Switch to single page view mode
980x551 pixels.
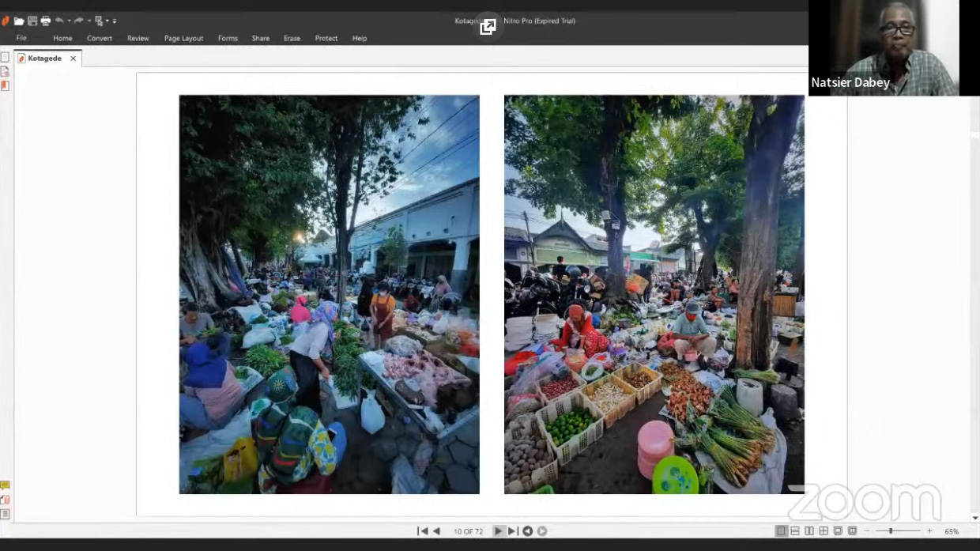tap(781, 531)
